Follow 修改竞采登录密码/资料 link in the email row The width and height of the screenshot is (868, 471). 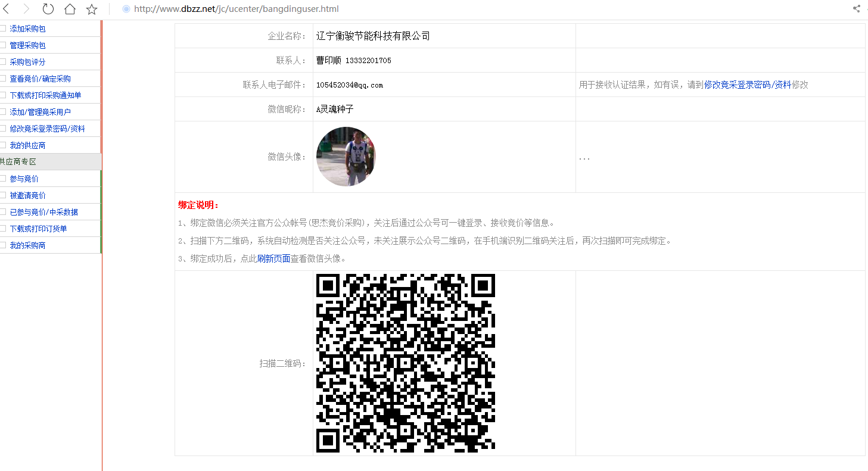click(x=748, y=85)
